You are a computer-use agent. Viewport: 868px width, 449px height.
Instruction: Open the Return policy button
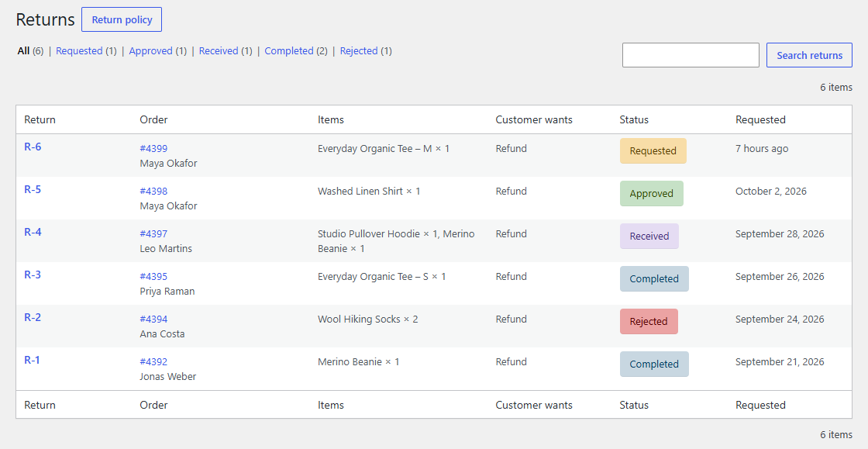[122, 20]
